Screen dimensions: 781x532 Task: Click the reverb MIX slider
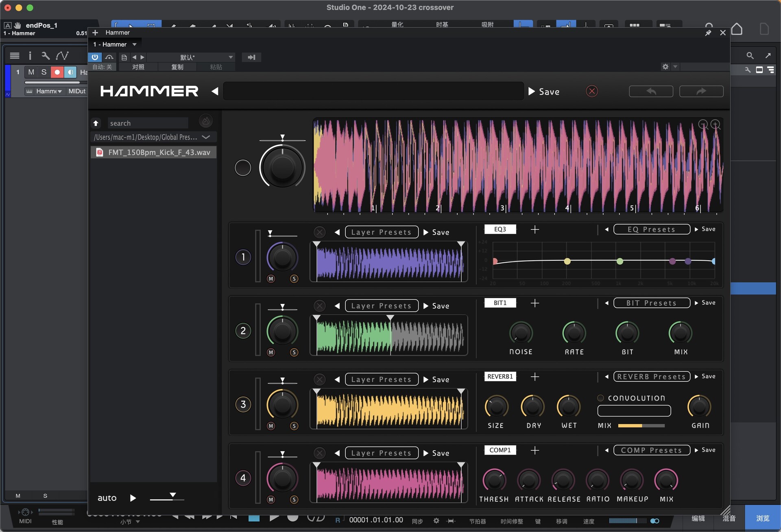(x=641, y=426)
